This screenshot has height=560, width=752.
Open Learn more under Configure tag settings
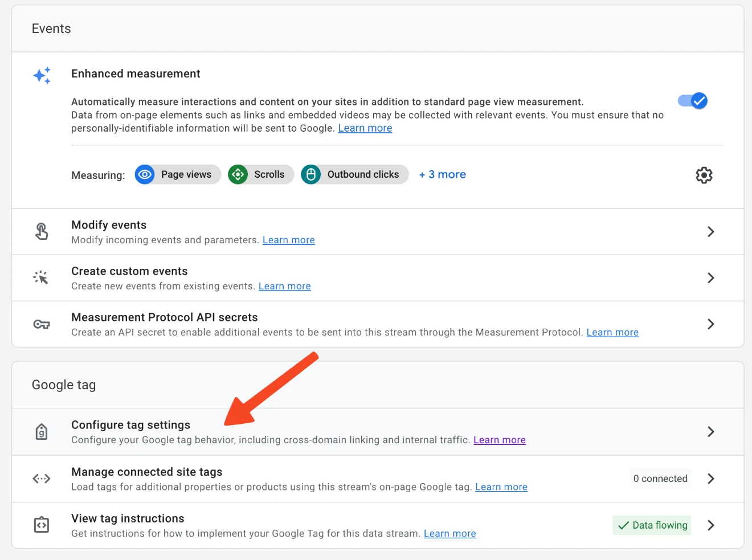point(500,440)
